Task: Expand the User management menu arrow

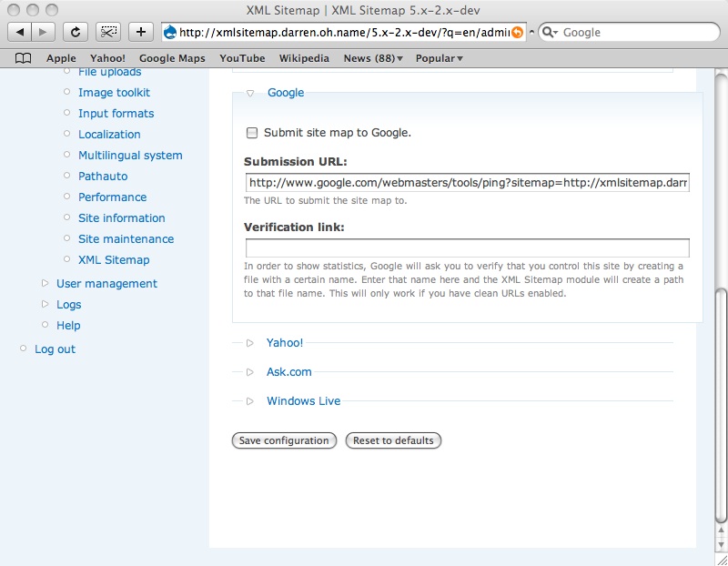Action: 45,283
